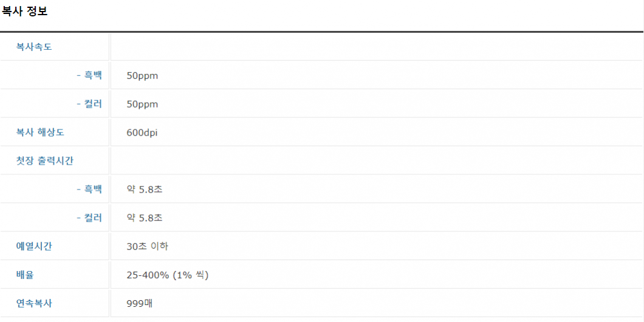
Task: Click the 배율 label
Action: coord(25,275)
